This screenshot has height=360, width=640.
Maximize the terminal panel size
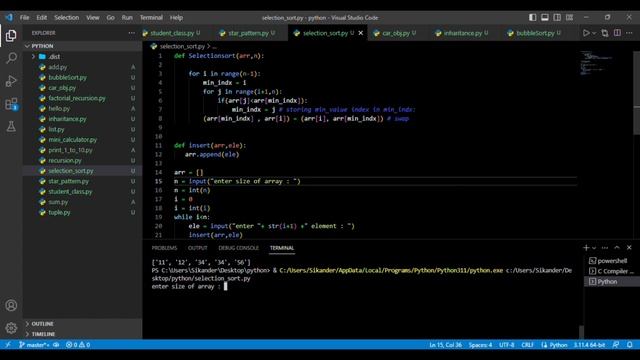[x=617, y=248]
